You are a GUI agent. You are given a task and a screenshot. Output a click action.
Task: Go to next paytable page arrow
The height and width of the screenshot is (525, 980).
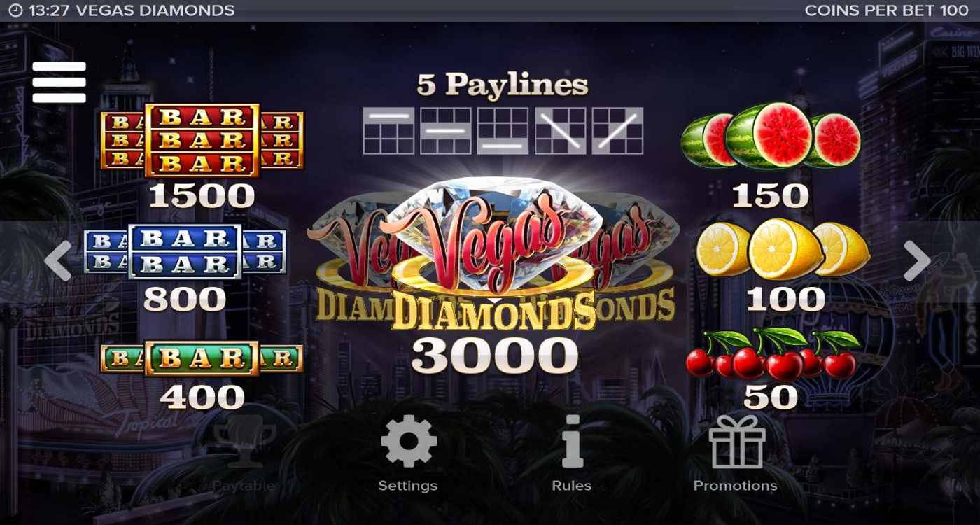[x=916, y=261]
